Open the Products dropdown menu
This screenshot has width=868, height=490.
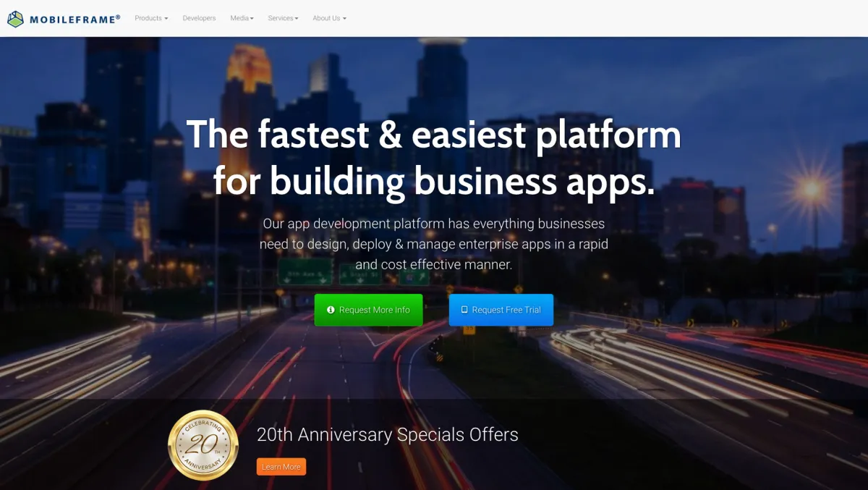(x=151, y=18)
